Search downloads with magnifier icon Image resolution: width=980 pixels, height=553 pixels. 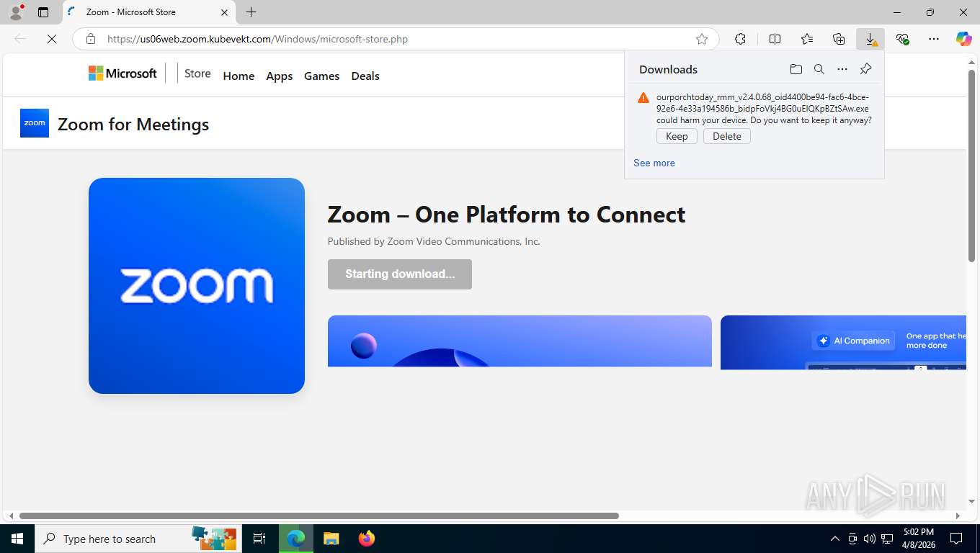819,69
